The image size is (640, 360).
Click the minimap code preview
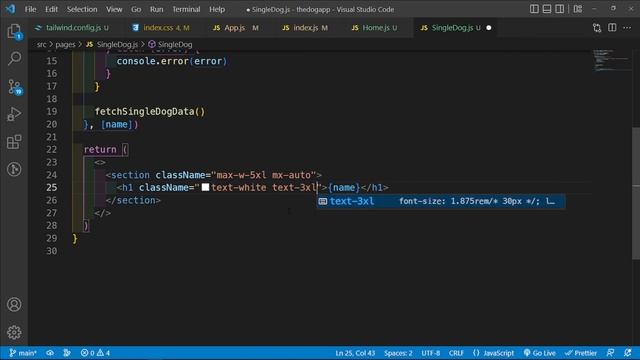pyautogui.click(x=611, y=60)
